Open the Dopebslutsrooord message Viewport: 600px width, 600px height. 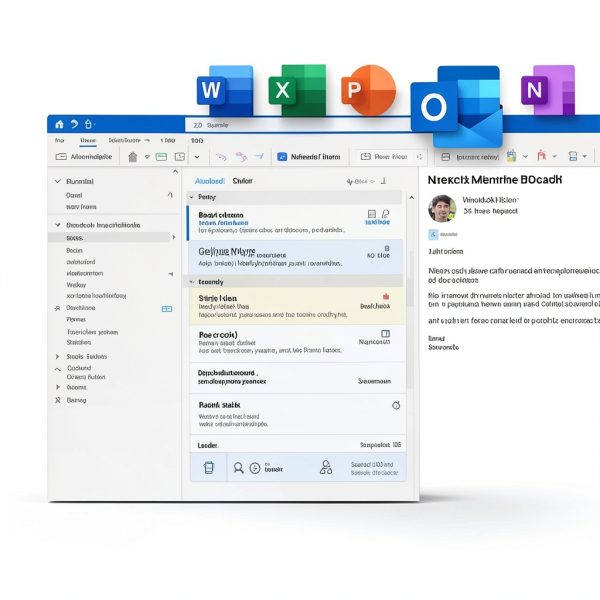[x=298, y=378]
